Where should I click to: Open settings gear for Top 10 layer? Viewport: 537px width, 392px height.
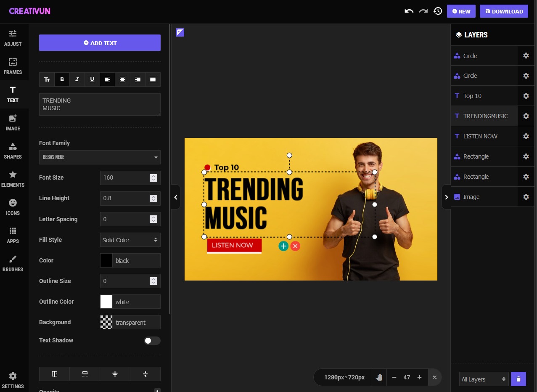(x=526, y=96)
